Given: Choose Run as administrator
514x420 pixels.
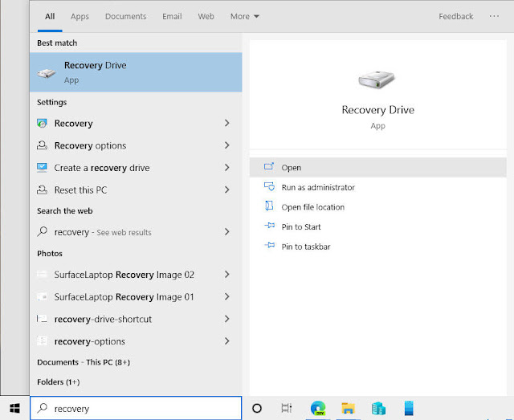Looking at the screenshot, I should (378, 187).
